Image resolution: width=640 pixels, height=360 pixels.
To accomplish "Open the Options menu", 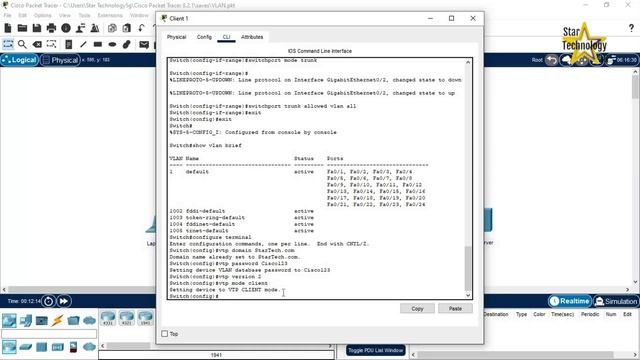I will point(42,15).
